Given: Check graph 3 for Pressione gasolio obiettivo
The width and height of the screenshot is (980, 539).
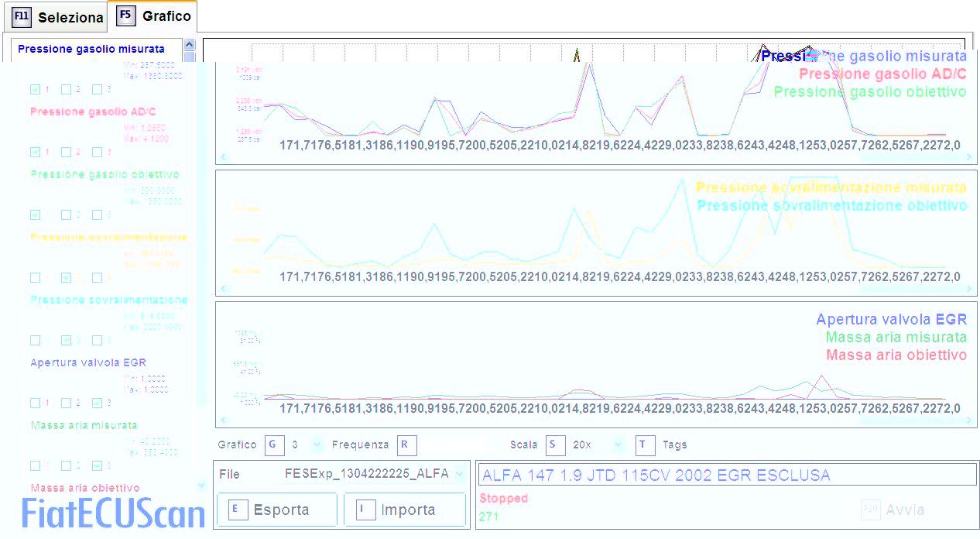Looking at the screenshot, I should click(x=97, y=215).
